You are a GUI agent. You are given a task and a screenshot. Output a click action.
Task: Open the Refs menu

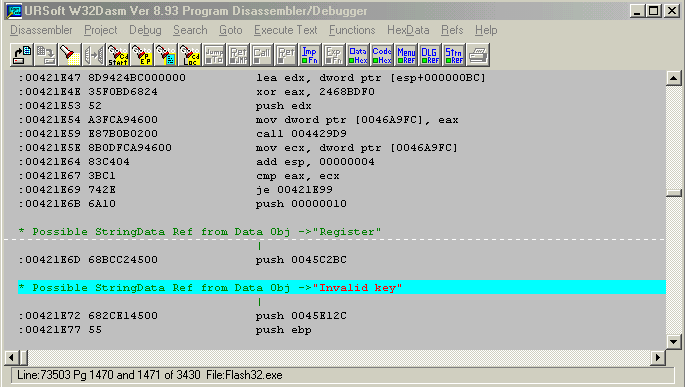point(452,30)
